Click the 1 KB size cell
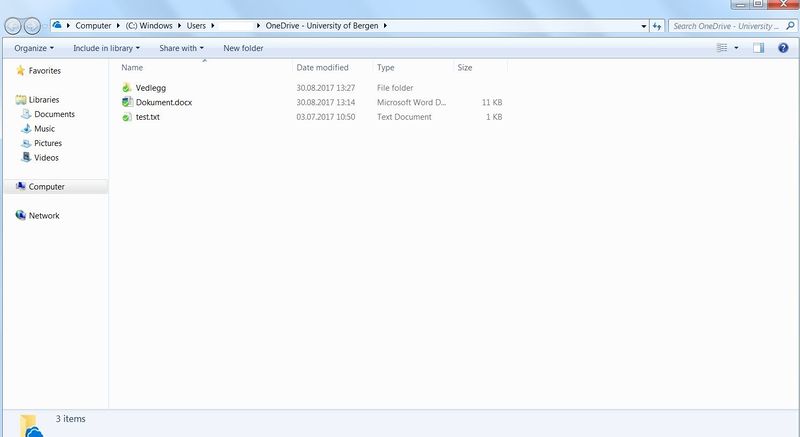The height and width of the screenshot is (437, 800). (x=494, y=117)
